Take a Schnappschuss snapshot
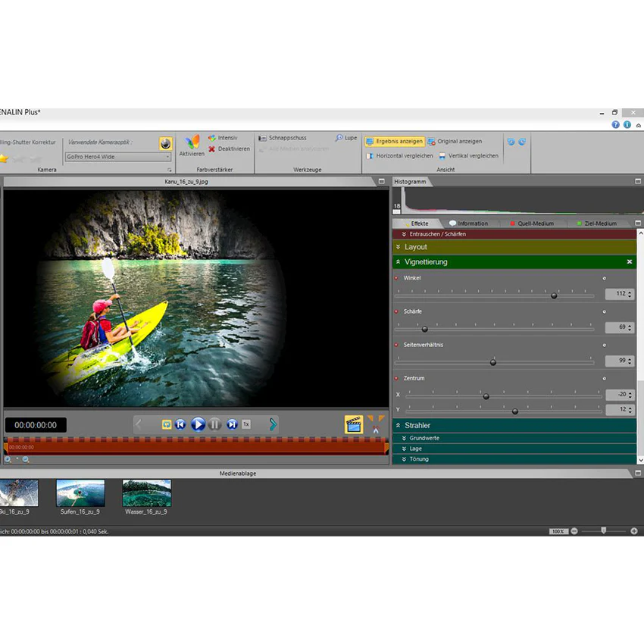 click(283, 138)
